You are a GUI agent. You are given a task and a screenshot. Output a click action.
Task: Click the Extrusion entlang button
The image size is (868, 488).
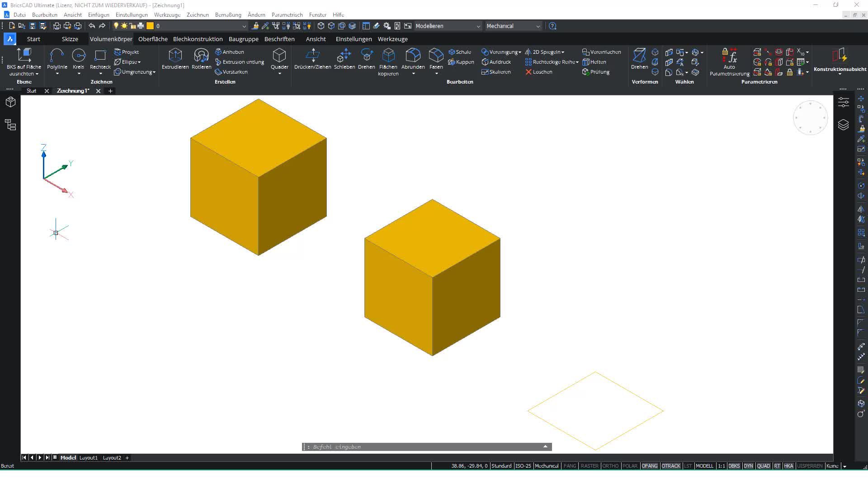239,62
